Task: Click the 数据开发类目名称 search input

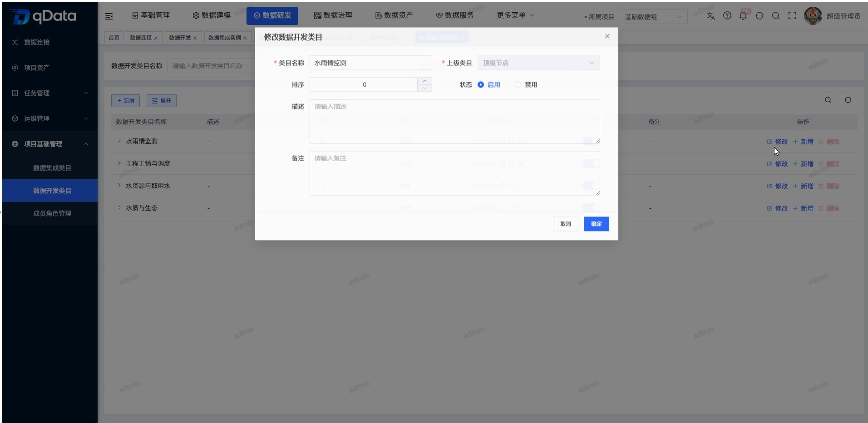Action: point(212,66)
